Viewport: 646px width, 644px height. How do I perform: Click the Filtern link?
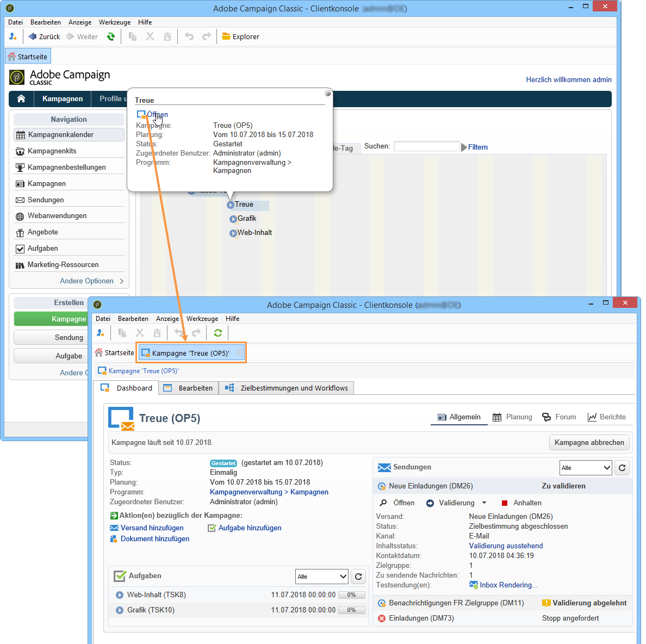tap(477, 147)
